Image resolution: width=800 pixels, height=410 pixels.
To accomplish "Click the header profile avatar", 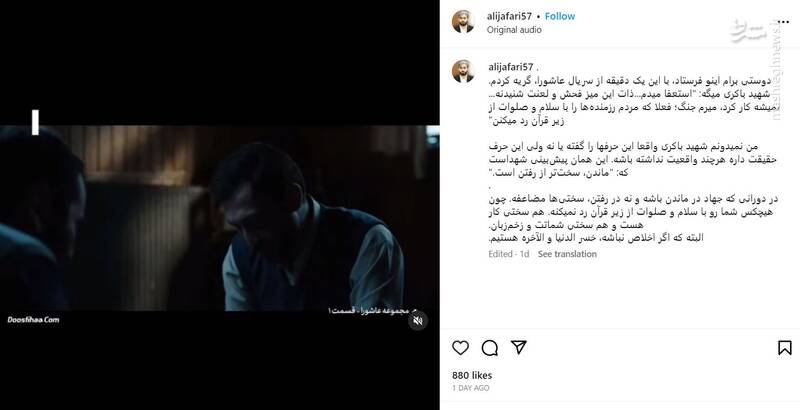I will tap(463, 22).
